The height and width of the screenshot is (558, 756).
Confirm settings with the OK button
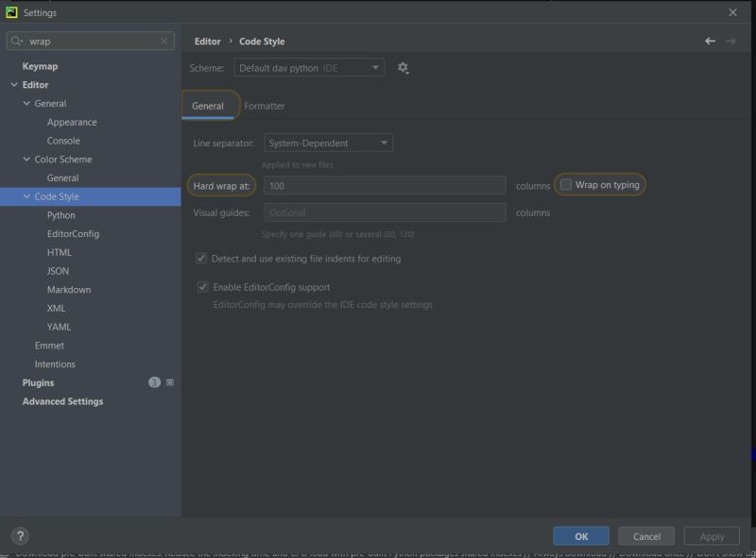(x=580, y=535)
